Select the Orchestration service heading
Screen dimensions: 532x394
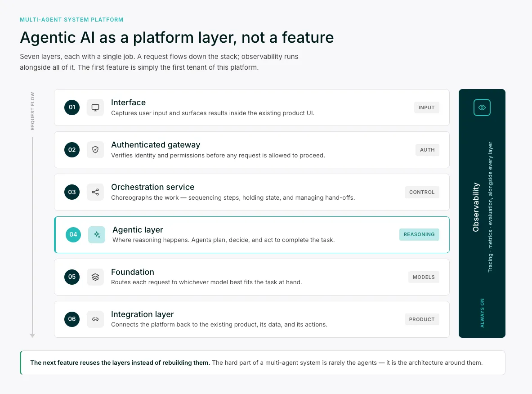pyautogui.click(x=153, y=187)
